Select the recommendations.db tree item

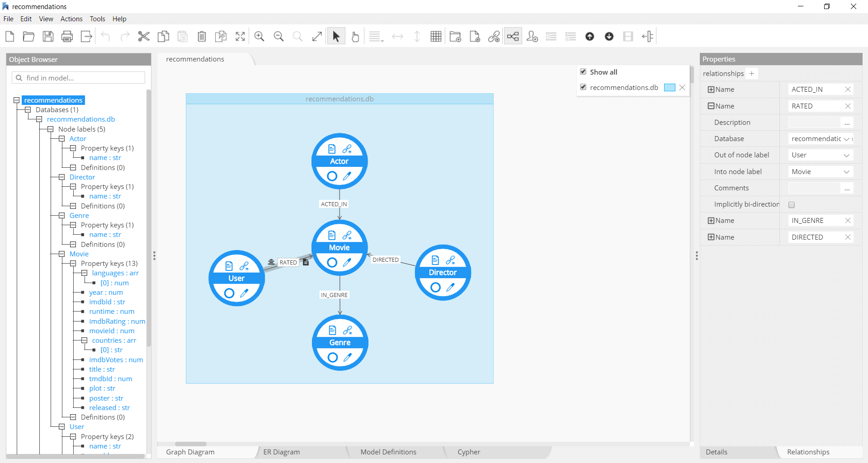coord(81,119)
